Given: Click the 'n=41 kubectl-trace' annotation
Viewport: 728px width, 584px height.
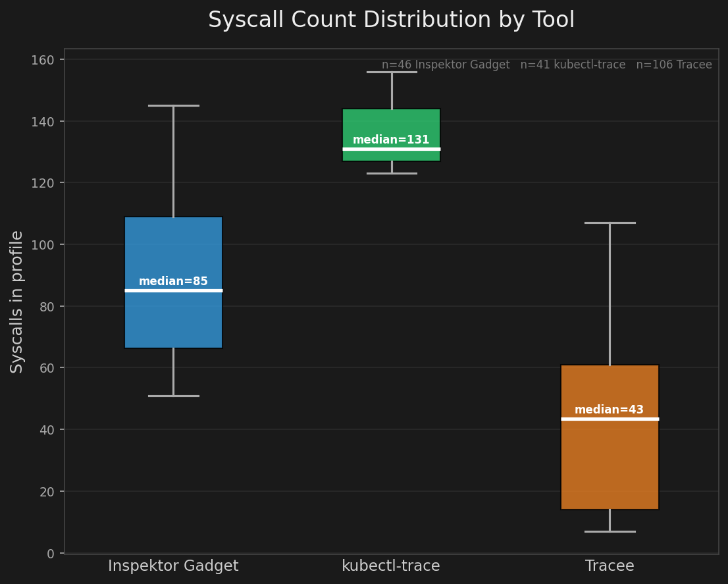Looking at the screenshot, I should click(x=573, y=65).
